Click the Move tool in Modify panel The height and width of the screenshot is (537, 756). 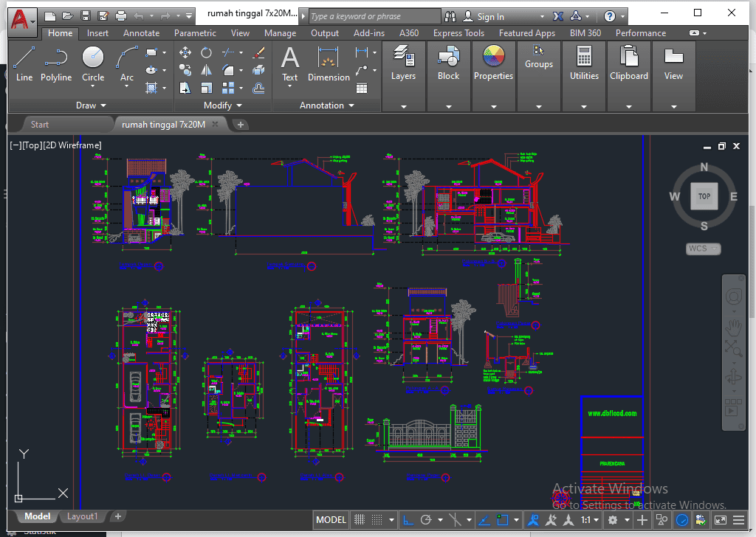tap(185, 52)
